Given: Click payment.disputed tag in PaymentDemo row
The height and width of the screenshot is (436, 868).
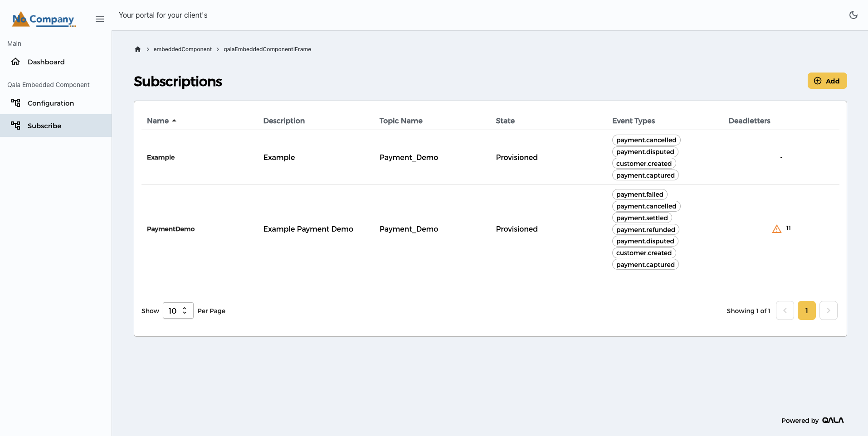Looking at the screenshot, I should [x=645, y=241].
